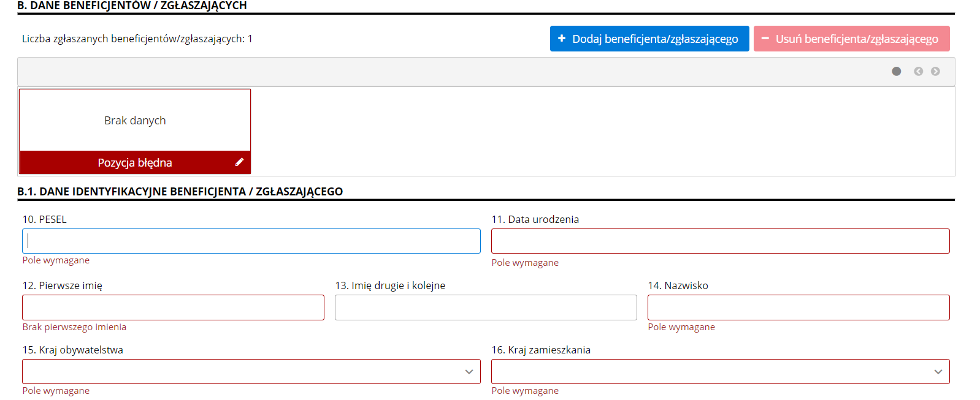This screenshot has width=980, height=400.
Task: Click the chevron arrow in Kraj zamieszkania
Action: click(x=938, y=372)
